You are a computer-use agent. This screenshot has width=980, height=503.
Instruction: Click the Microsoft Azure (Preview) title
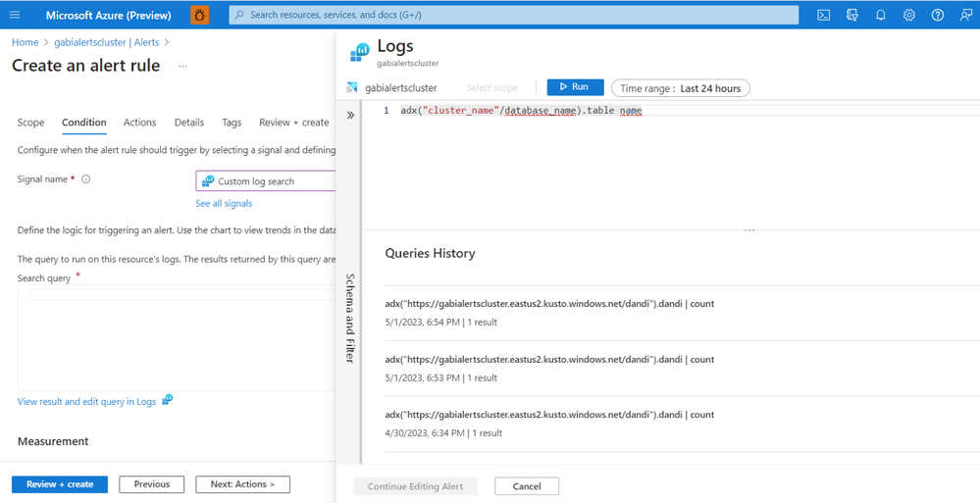pos(109,15)
